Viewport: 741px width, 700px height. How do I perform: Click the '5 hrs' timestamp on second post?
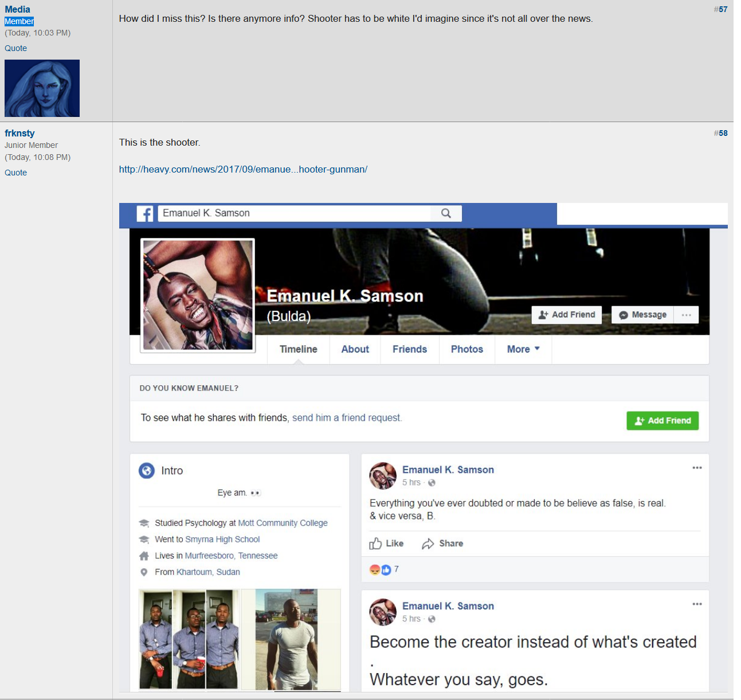click(411, 619)
